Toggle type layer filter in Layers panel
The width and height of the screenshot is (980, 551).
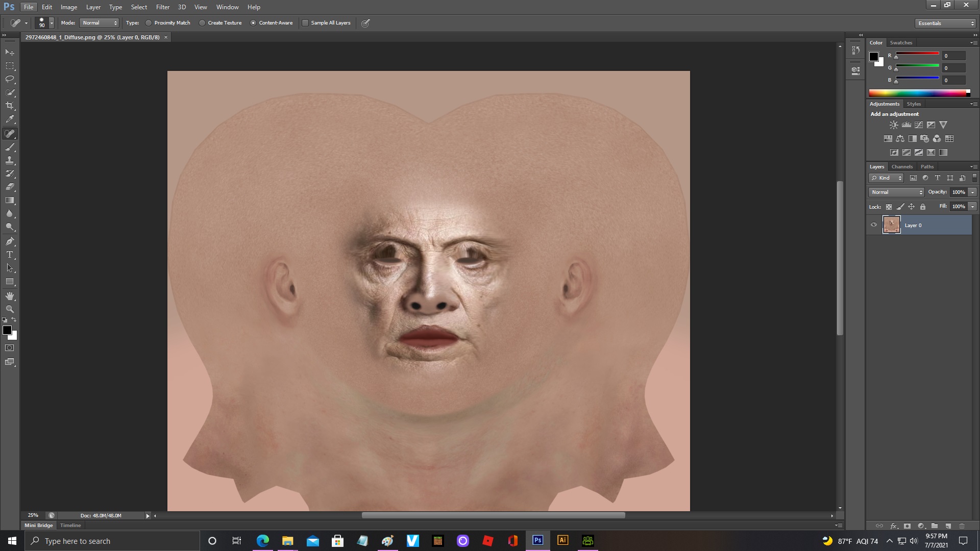coord(938,178)
